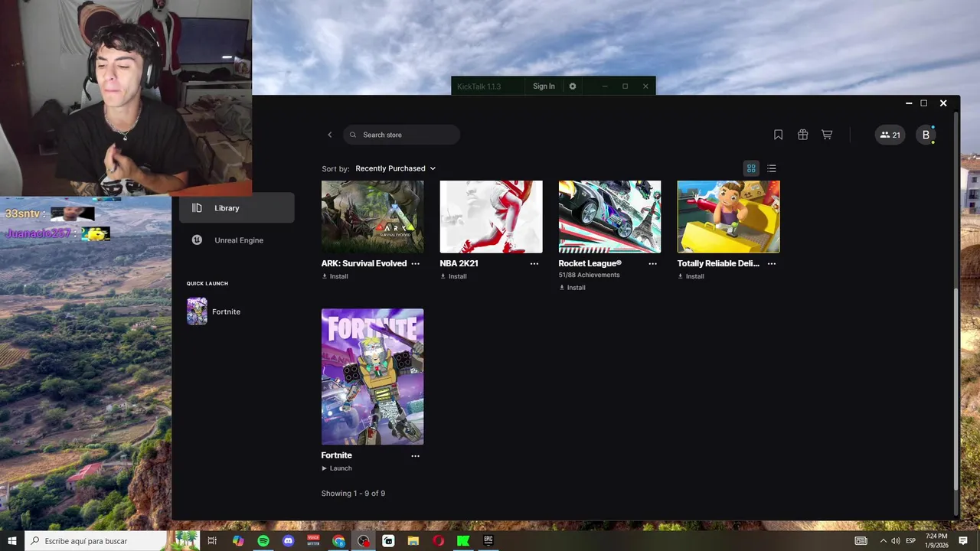
Task: Launch Fortnite from Quick Launch
Action: (x=214, y=311)
